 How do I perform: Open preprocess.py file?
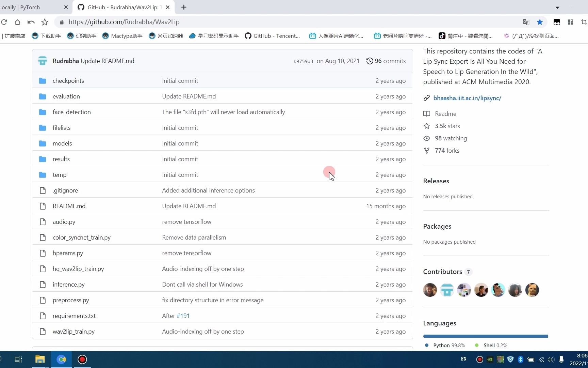71,300
